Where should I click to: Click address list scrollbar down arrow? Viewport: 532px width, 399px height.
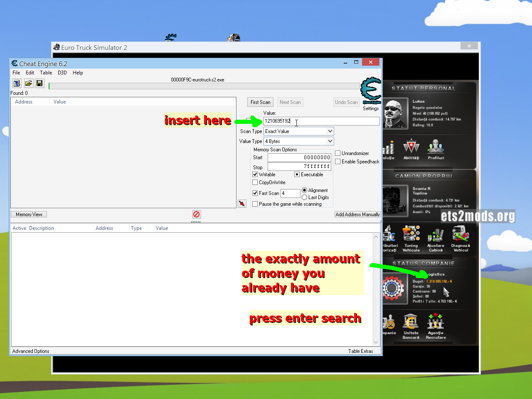point(376,342)
